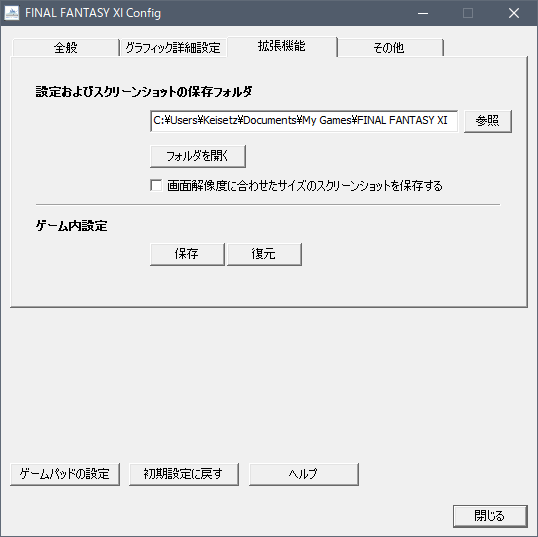Select the 拡張機能 tab
The width and height of the screenshot is (538, 537).
point(282,46)
